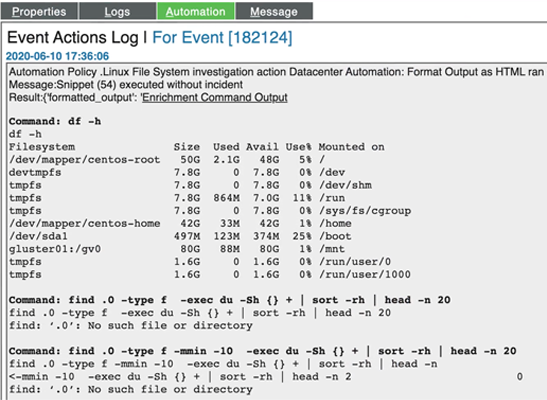Click the 'find .0 -type f -mmin -10' command heading
The width and height of the screenshot is (547, 400).
[263, 351]
